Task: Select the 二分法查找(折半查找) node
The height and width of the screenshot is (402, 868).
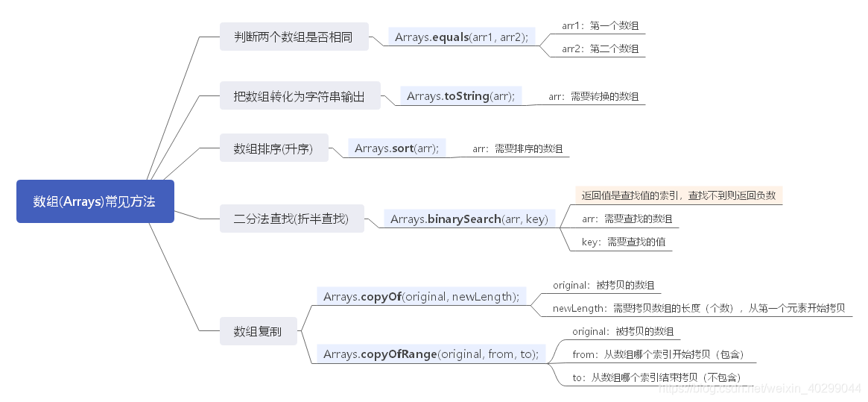Action: 292,219
